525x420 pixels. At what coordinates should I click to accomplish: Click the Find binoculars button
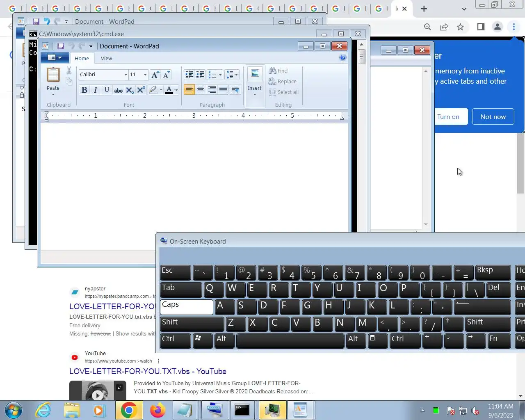coord(278,71)
